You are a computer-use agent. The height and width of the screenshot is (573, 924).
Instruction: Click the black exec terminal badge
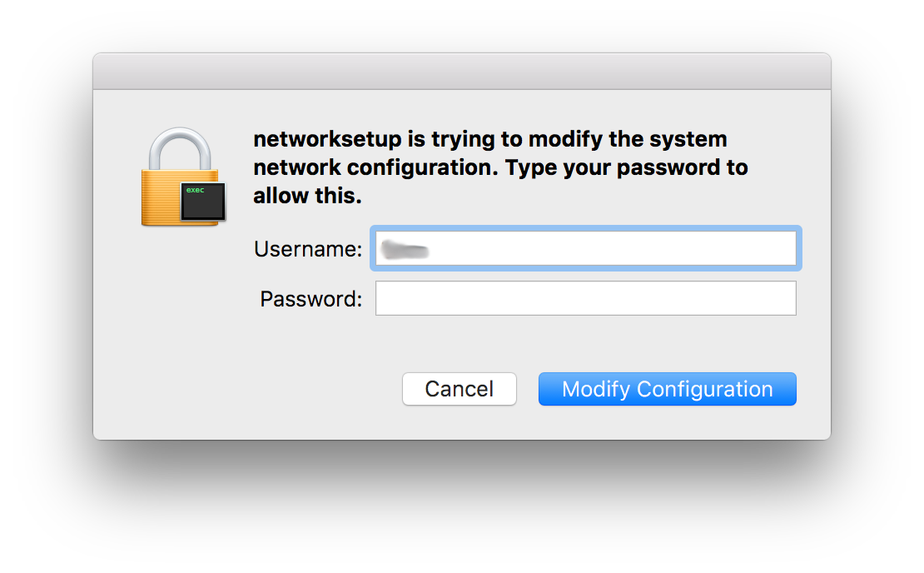[203, 202]
